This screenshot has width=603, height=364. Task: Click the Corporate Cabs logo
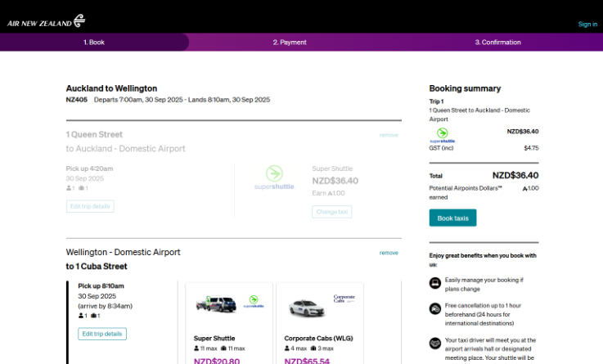[x=344, y=299]
